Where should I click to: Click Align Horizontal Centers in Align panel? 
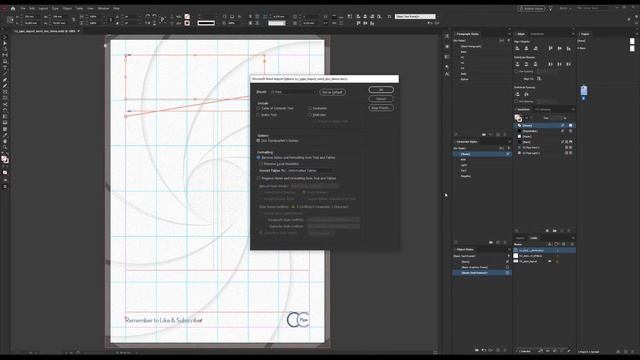527,48
